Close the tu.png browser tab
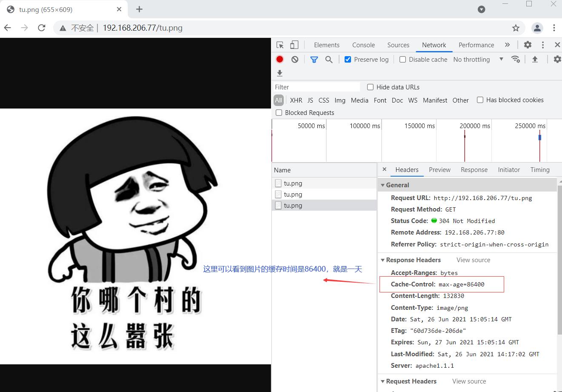The image size is (562, 392). coord(119,9)
